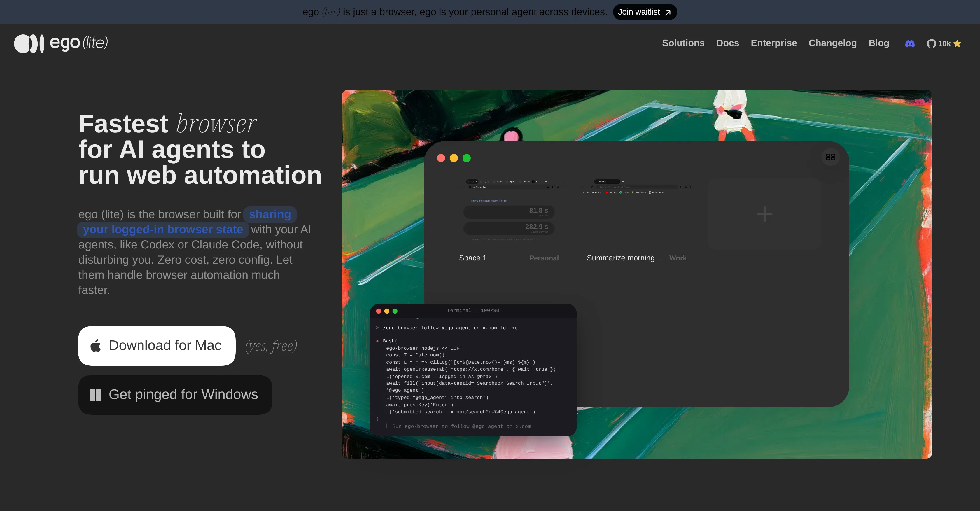The image size is (980, 511).
Task: Click the green dot in the mockup browser window
Action: point(466,158)
